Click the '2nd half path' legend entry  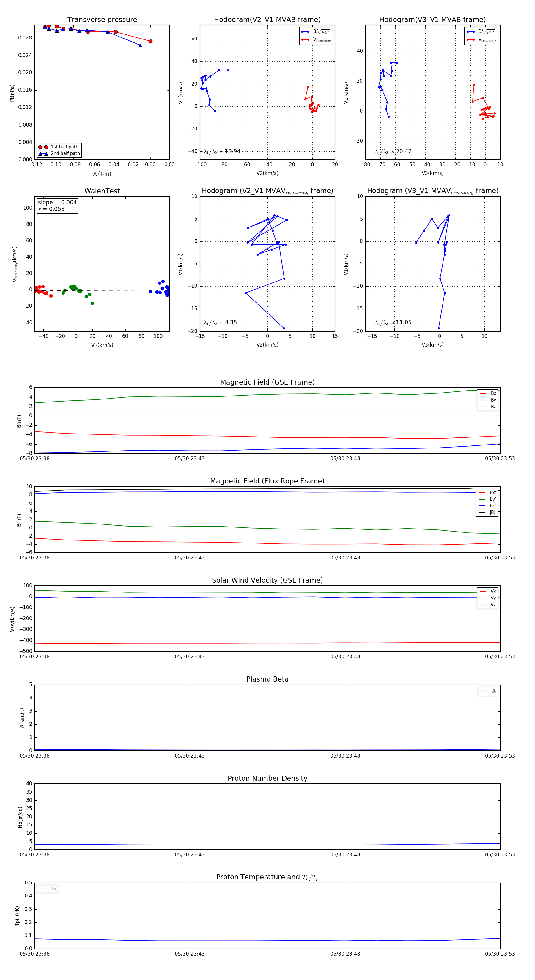click(x=59, y=153)
